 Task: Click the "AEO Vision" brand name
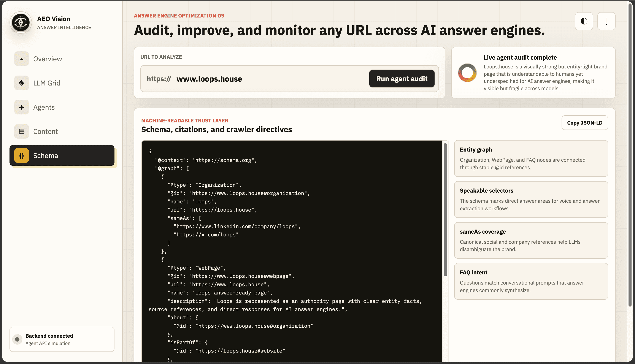(54, 19)
